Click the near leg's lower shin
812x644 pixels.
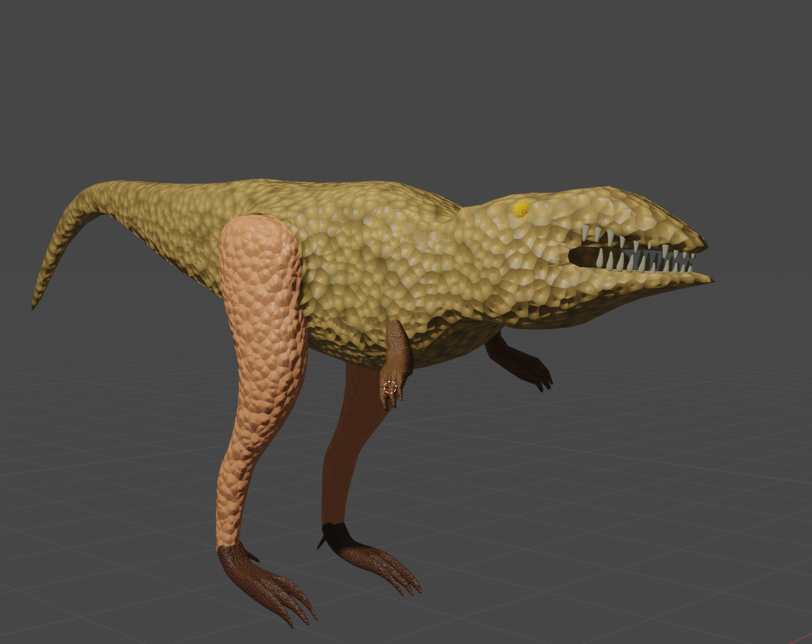pos(231,489)
